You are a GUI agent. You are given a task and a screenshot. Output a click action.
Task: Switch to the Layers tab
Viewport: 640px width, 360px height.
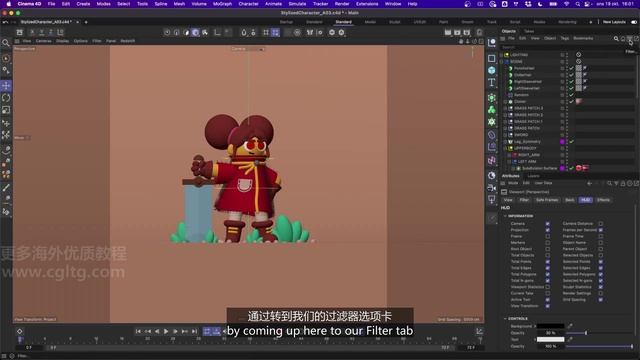coord(533,176)
